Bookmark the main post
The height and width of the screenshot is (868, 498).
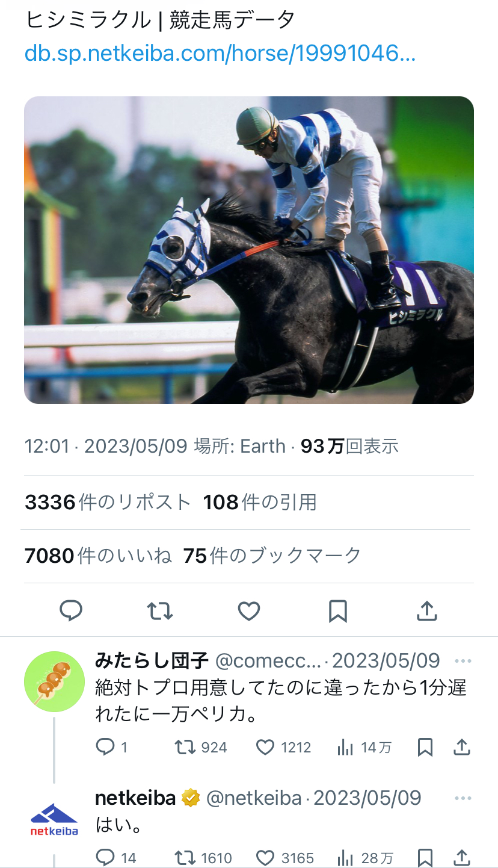[338, 611]
